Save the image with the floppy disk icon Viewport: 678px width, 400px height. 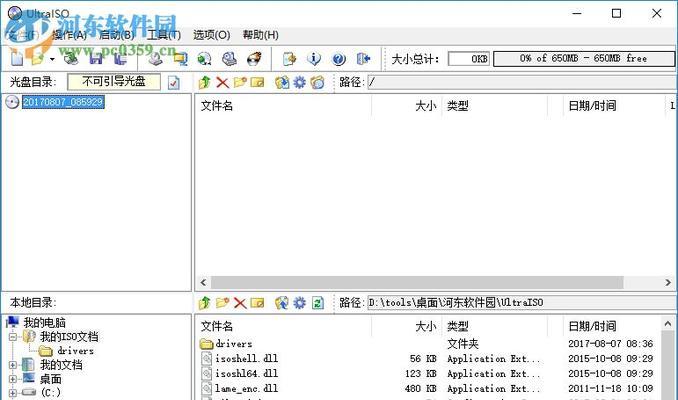[x=96, y=58]
